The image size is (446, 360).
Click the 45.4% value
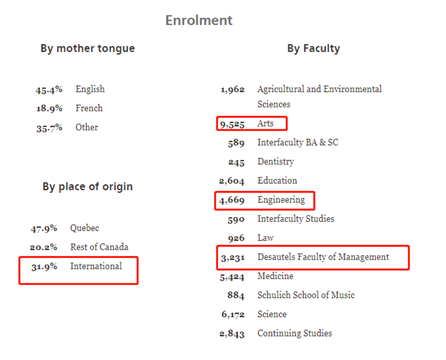tap(49, 90)
